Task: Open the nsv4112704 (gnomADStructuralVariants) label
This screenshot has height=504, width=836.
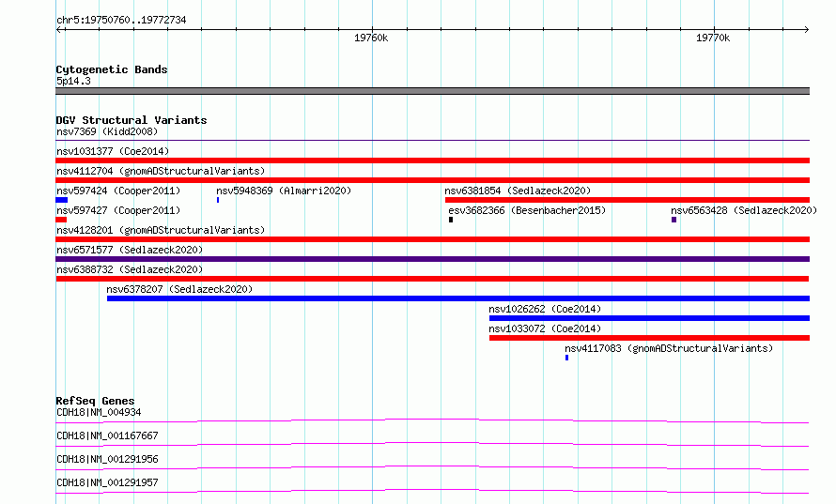Action: 161,171
